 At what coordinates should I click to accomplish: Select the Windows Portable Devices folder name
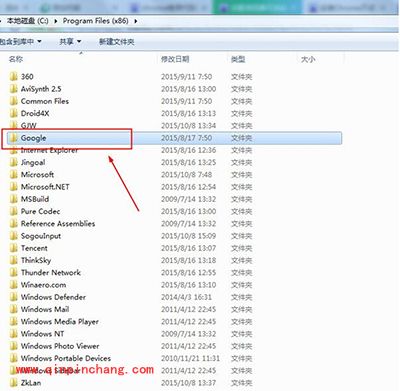coord(66,358)
